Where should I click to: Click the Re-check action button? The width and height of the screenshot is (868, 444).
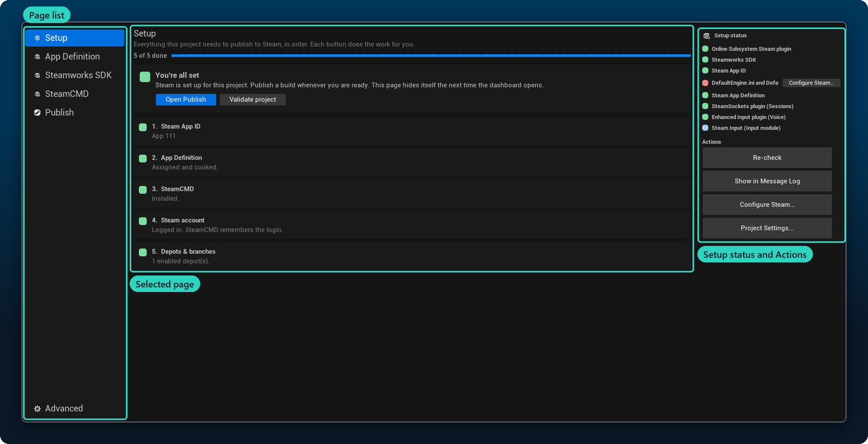pyautogui.click(x=767, y=157)
